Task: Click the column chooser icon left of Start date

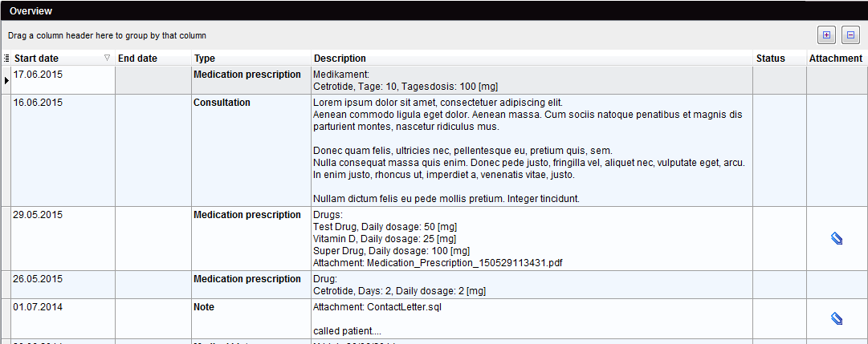Action: point(6,58)
